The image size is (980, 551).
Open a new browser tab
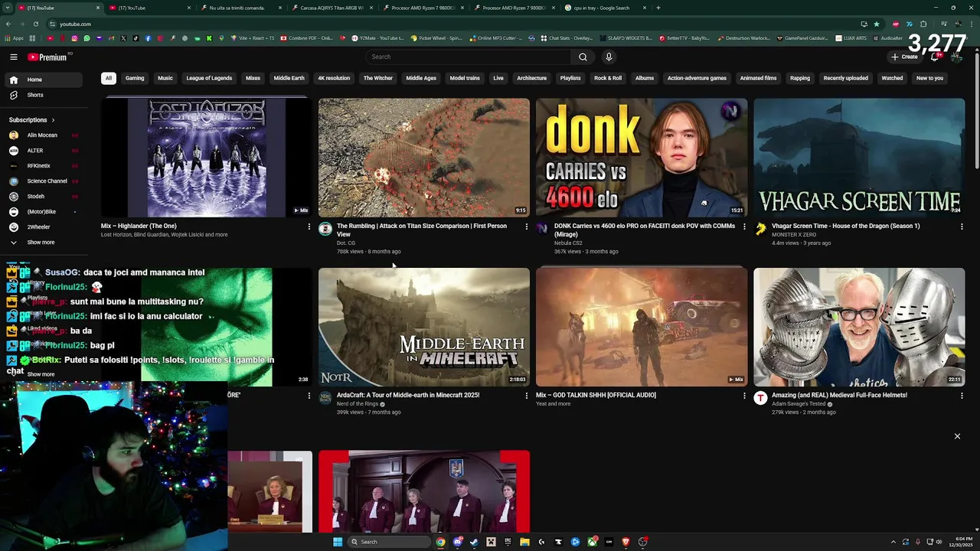(658, 8)
